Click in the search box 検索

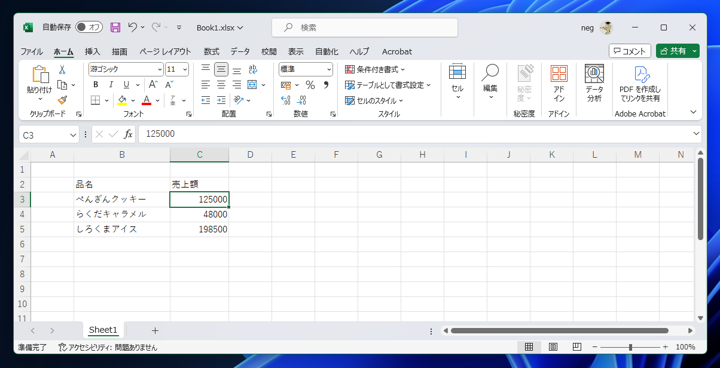(x=365, y=28)
